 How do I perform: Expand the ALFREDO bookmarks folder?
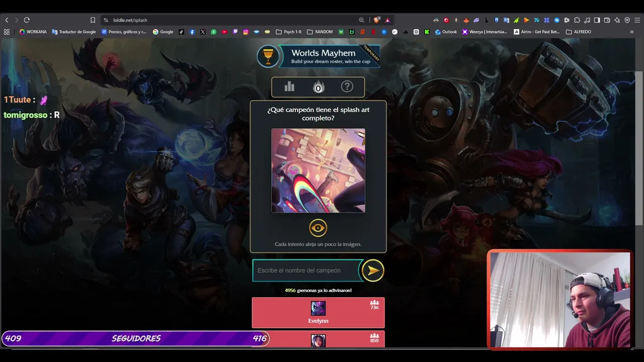coord(579,32)
